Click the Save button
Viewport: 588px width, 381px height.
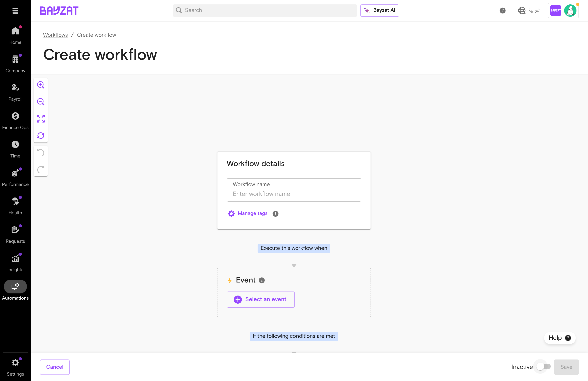(566, 367)
